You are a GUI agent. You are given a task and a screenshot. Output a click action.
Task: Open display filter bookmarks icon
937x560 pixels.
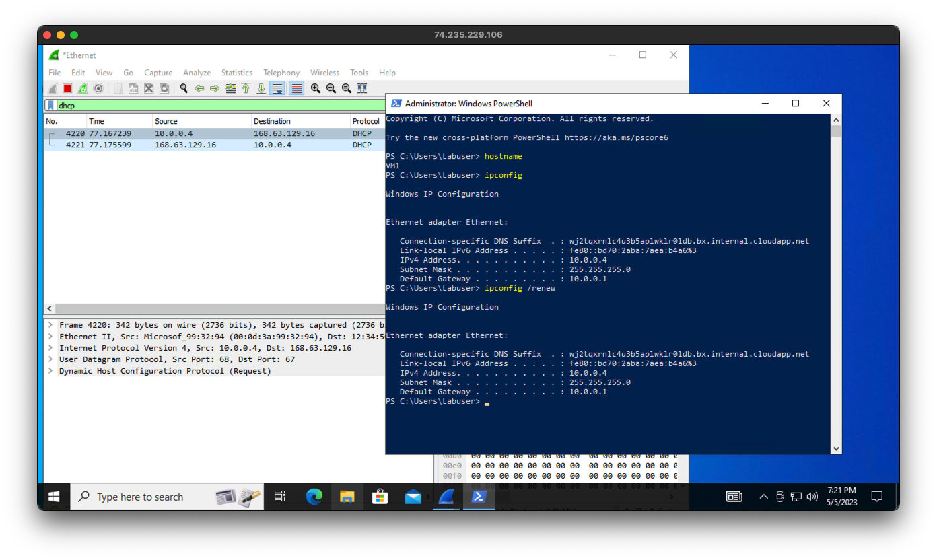click(x=50, y=105)
